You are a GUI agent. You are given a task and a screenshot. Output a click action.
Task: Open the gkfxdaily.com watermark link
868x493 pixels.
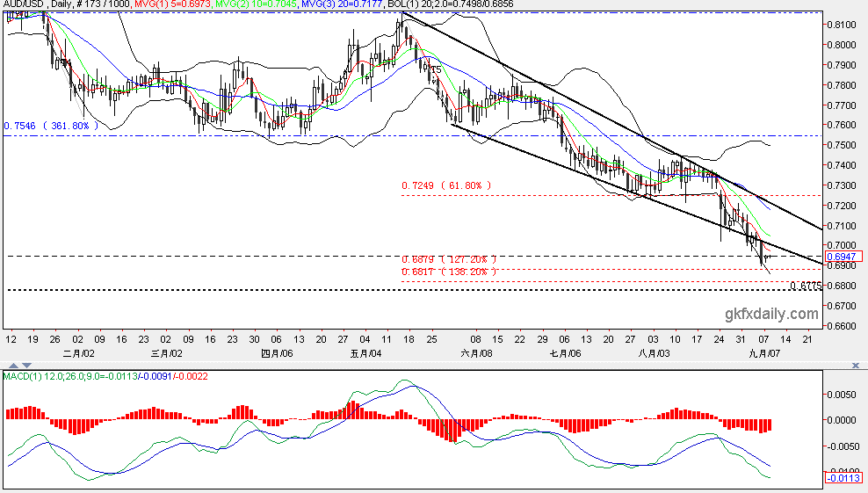771,314
